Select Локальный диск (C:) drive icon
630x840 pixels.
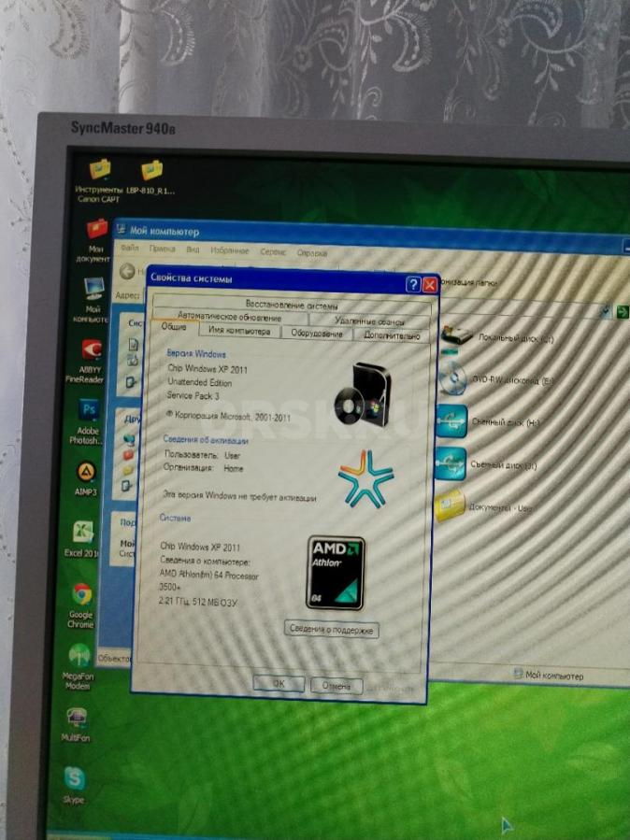pos(457,336)
